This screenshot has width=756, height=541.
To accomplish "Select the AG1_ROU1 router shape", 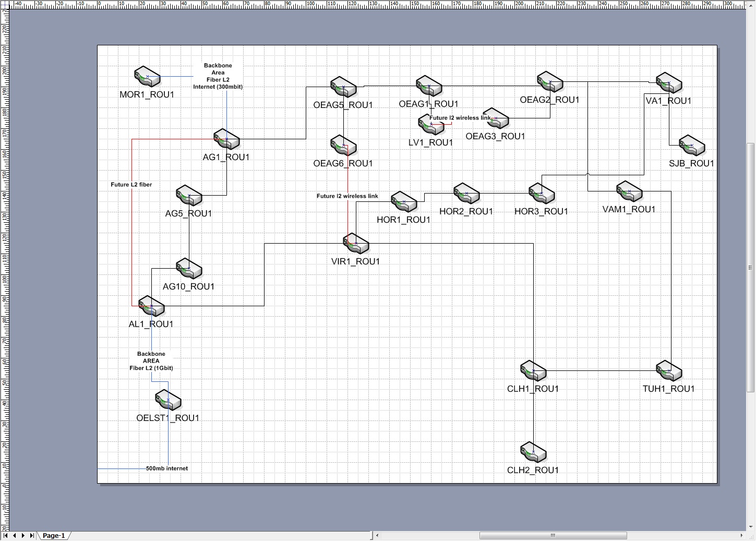I will pos(226,139).
